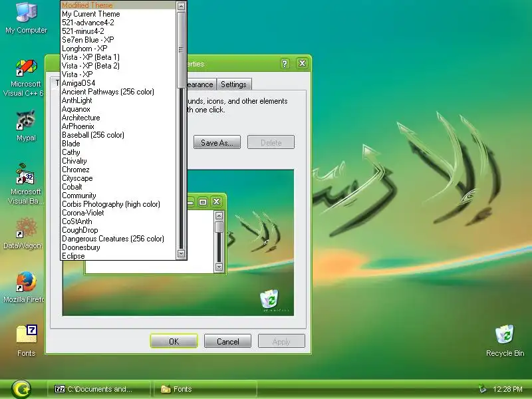Launch Mozilla Firefox from the desktop
532x399 pixels.
tap(24, 288)
